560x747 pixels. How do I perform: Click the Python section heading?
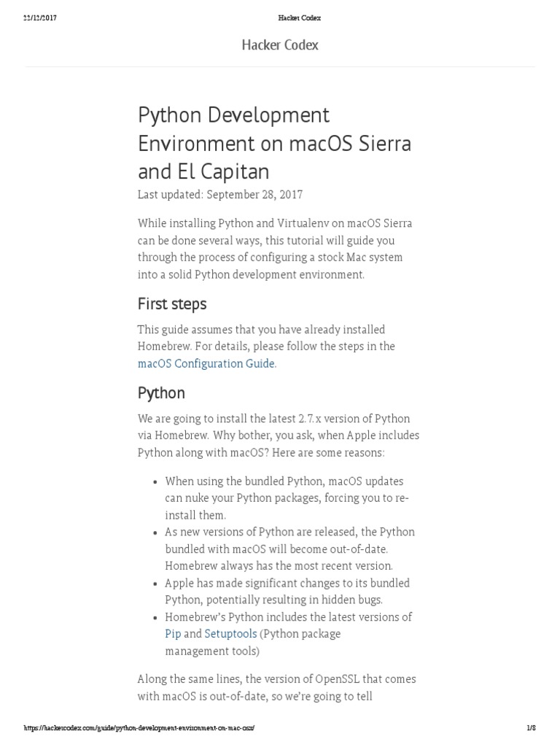pyautogui.click(x=161, y=393)
